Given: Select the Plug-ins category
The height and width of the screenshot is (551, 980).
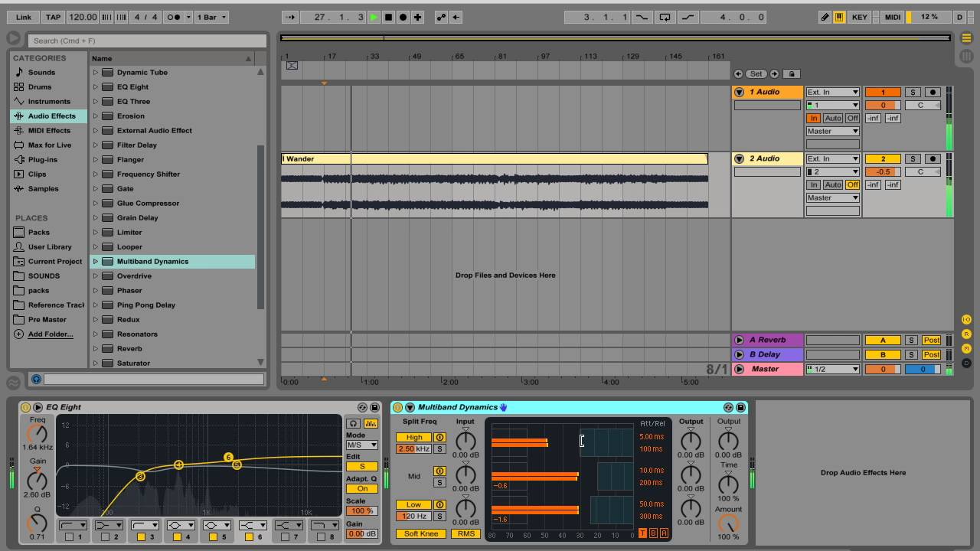Looking at the screenshot, I should click(43, 159).
